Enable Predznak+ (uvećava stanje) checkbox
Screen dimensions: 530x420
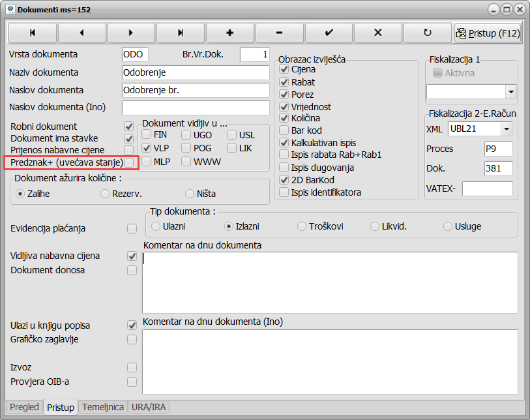pos(129,162)
